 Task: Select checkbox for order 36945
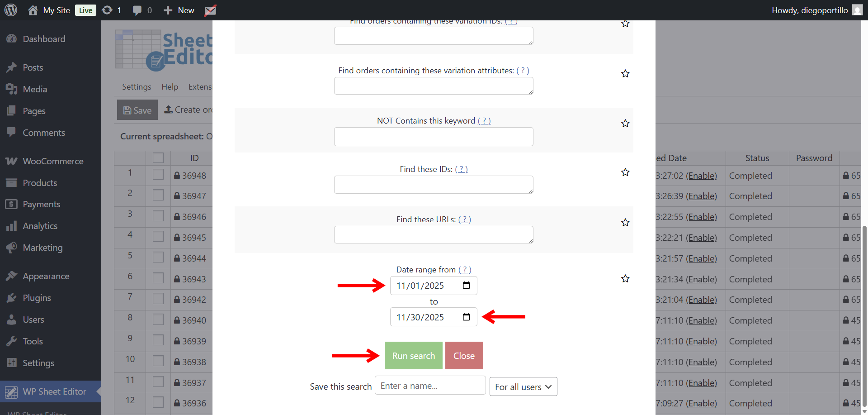158,237
